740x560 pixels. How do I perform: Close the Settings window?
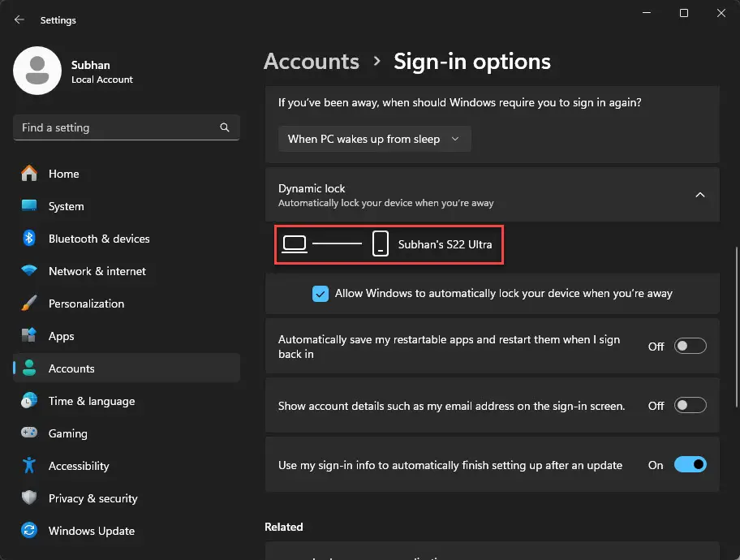point(721,13)
